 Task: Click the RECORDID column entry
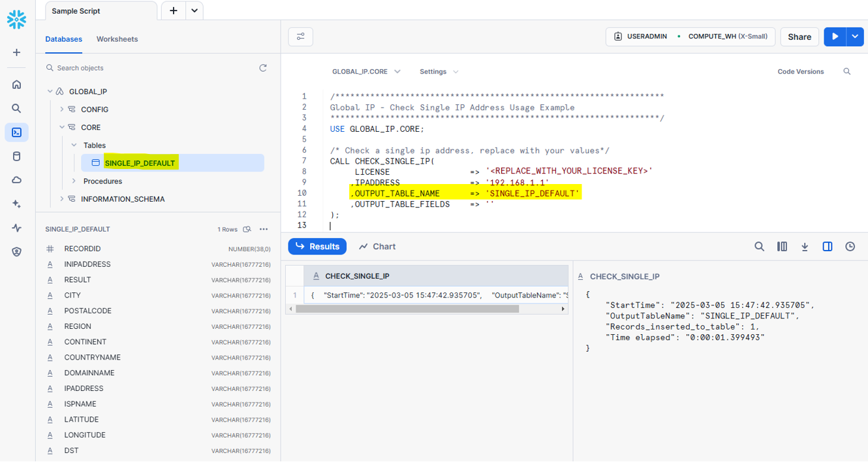(158, 249)
